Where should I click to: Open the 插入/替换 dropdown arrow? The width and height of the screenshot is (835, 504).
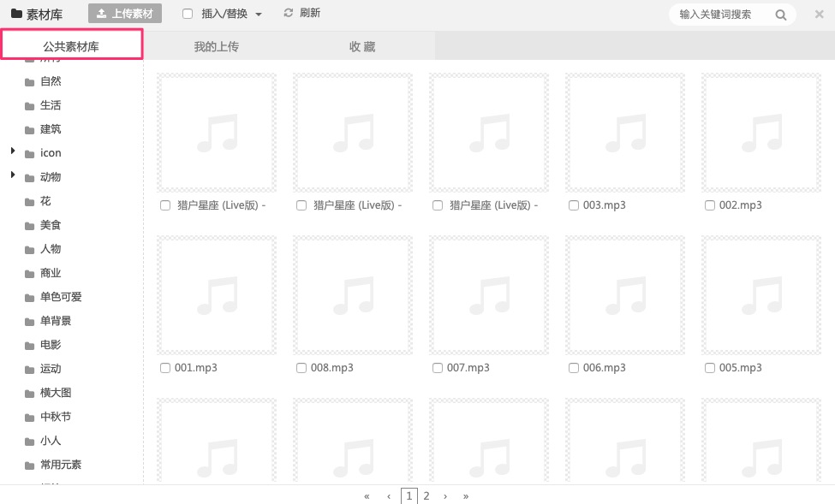259,15
